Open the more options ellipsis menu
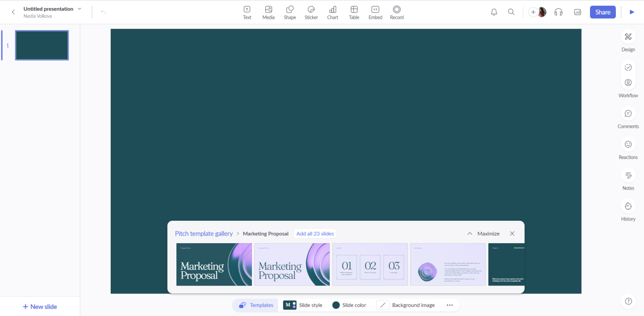 coord(449,305)
